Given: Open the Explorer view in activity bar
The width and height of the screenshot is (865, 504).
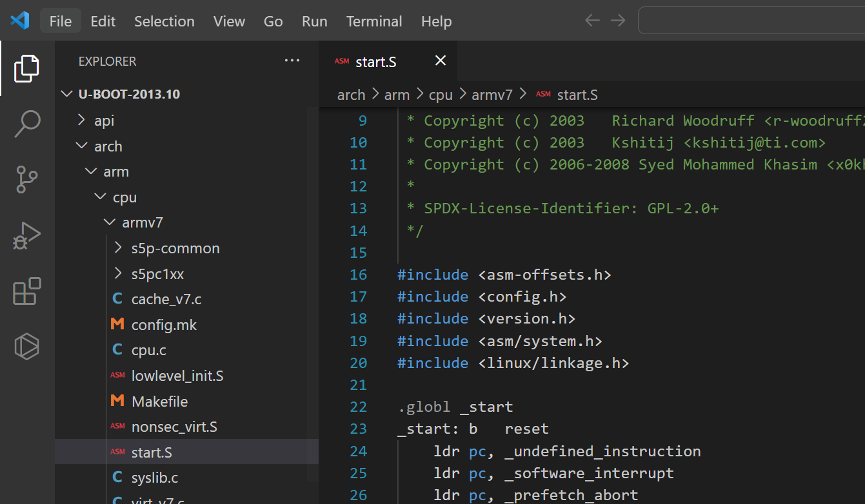Looking at the screenshot, I should pyautogui.click(x=26, y=68).
